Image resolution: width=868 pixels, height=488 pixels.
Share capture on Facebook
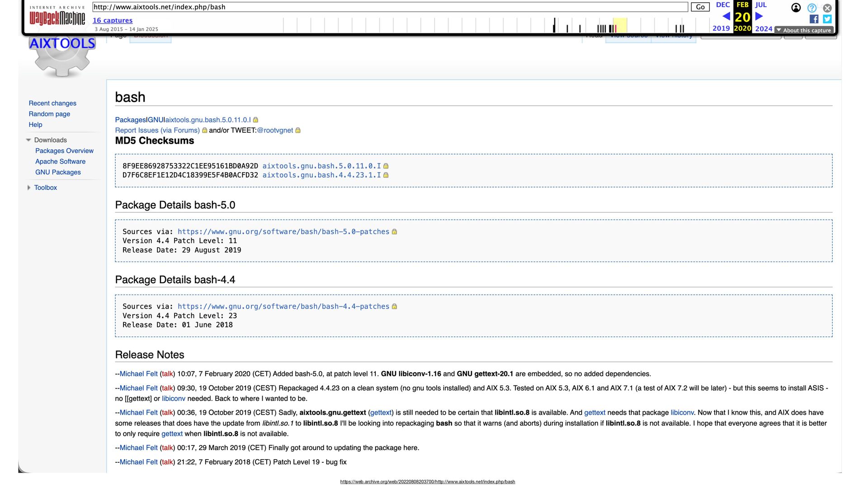[x=814, y=19]
